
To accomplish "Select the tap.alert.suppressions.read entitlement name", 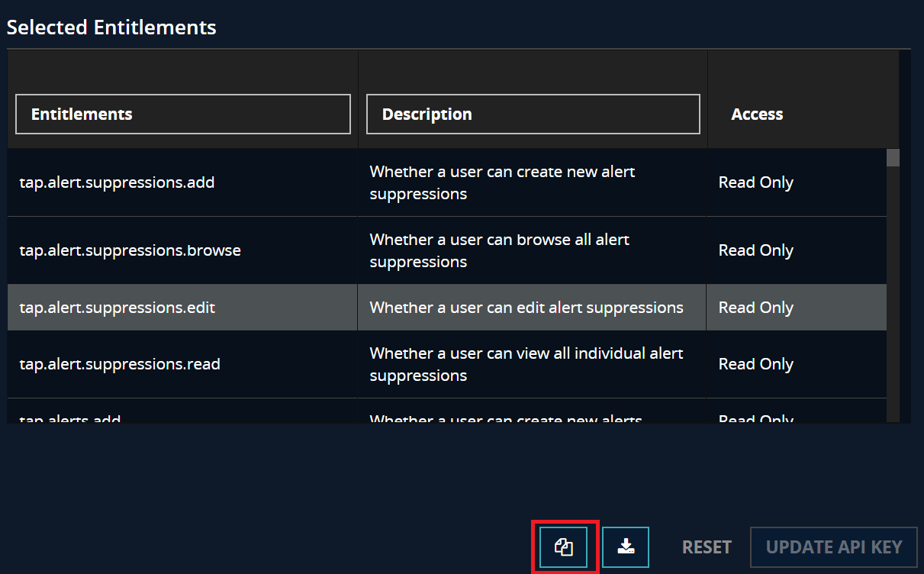I will (x=120, y=364).
